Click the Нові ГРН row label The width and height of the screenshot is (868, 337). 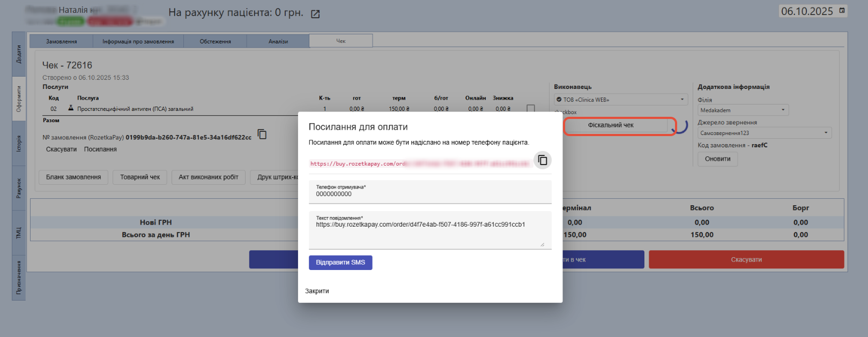156,222
